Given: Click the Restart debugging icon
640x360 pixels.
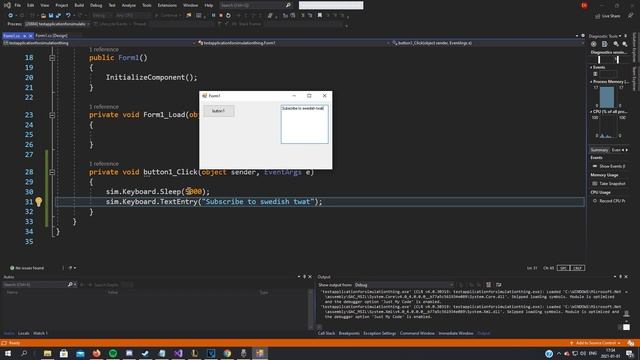Looking at the screenshot, I should (228, 16).
